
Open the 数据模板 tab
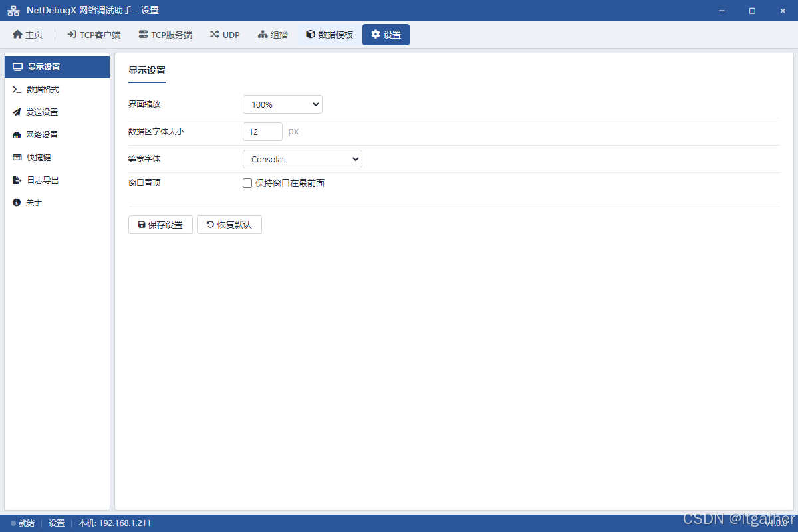pos(329,35)
